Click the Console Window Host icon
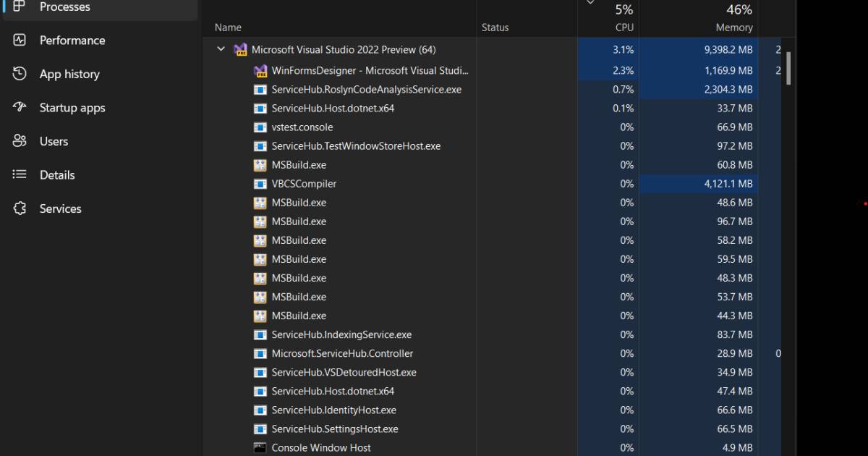The height and width of the screenshot is (456, 868). pyautogui.click(x=259, y=447)
